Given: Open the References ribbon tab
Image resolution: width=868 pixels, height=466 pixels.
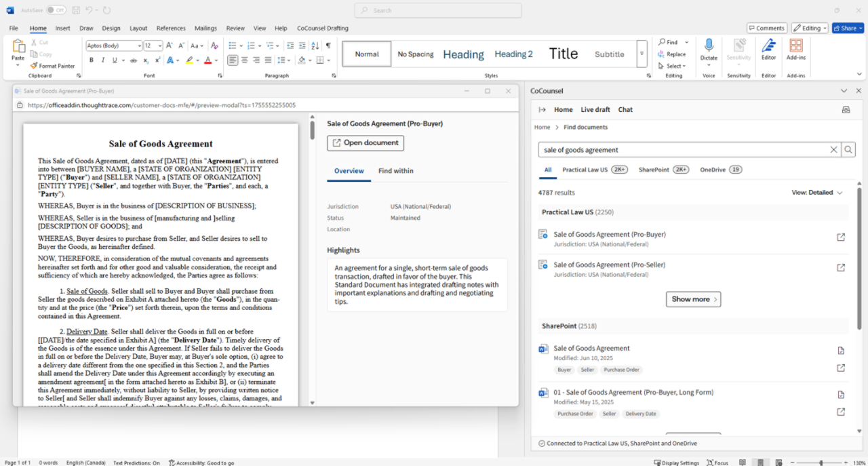Looking at the screenshot, I should coord(171,28).
